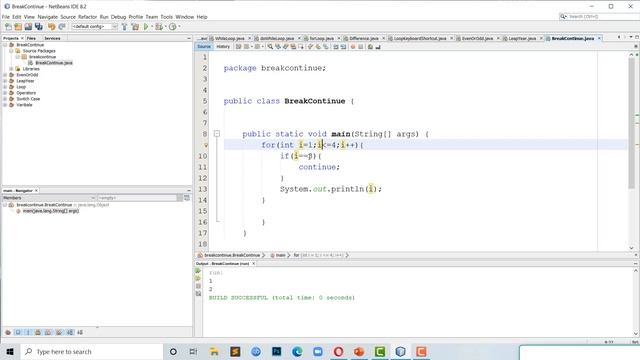Click the main breadcrumb item
The image size is (640, 360).
[x=280, y=255]
